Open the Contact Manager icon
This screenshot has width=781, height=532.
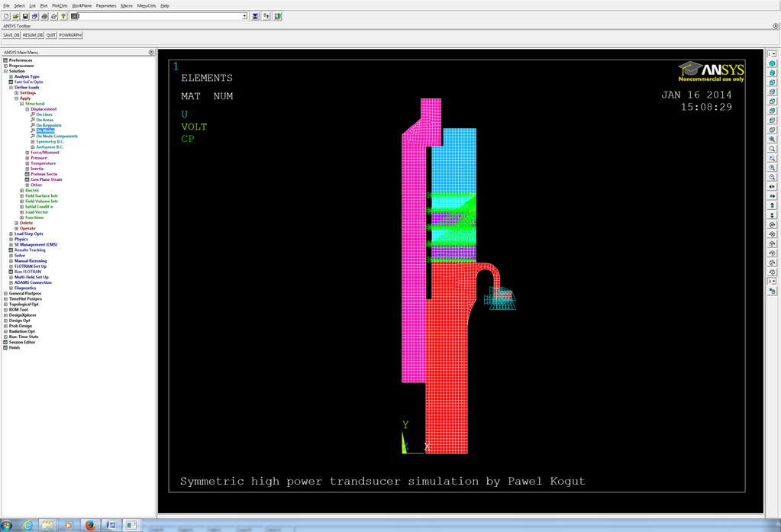[278, 17]
